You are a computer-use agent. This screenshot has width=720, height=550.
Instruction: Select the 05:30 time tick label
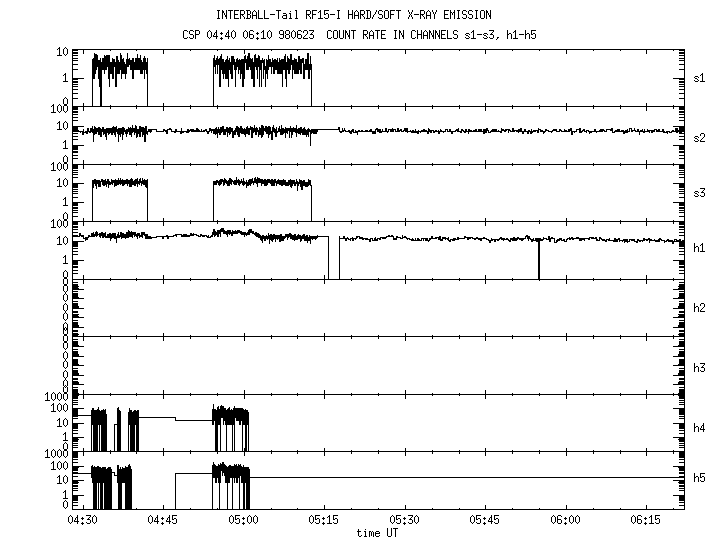pos(405,521)
